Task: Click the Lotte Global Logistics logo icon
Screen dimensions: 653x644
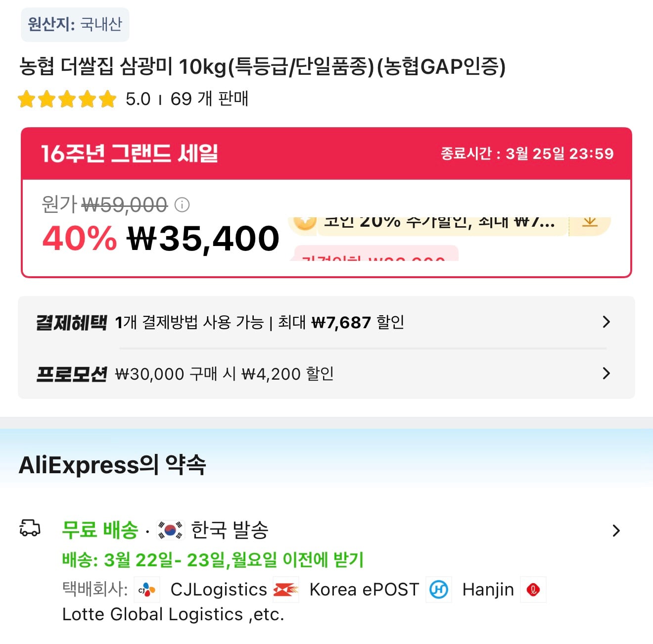Action: (x=533, y=590)
